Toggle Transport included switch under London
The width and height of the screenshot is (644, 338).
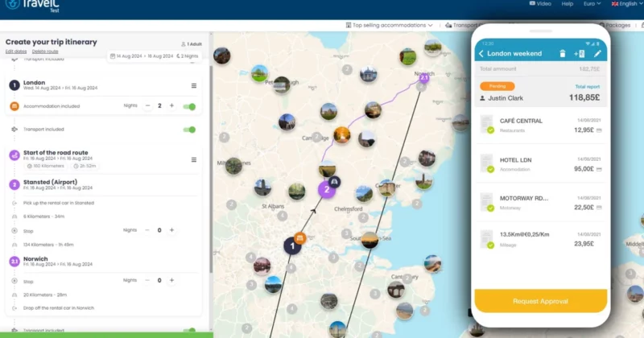(189, 130)
